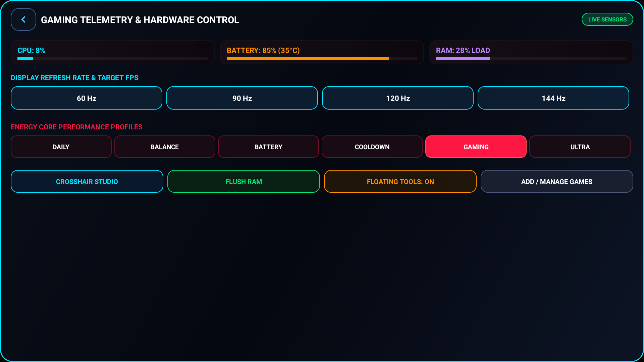Select the GAMING profile

pyautogui.click(x=476, y=146)
